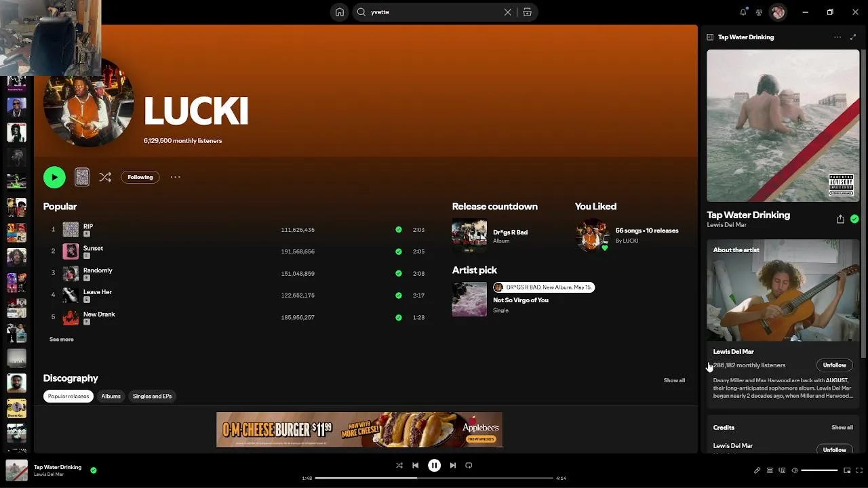The width and height of the screenshot is (868, 488).
Task: Show all track credits
Action: pos(842,428)
